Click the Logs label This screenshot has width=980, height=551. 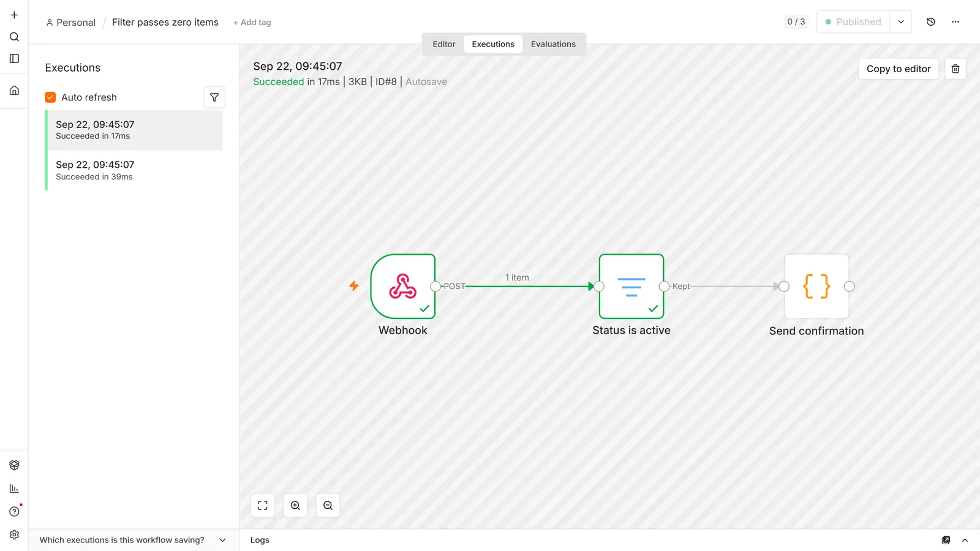pyautogui.click(x=260, y=540)
